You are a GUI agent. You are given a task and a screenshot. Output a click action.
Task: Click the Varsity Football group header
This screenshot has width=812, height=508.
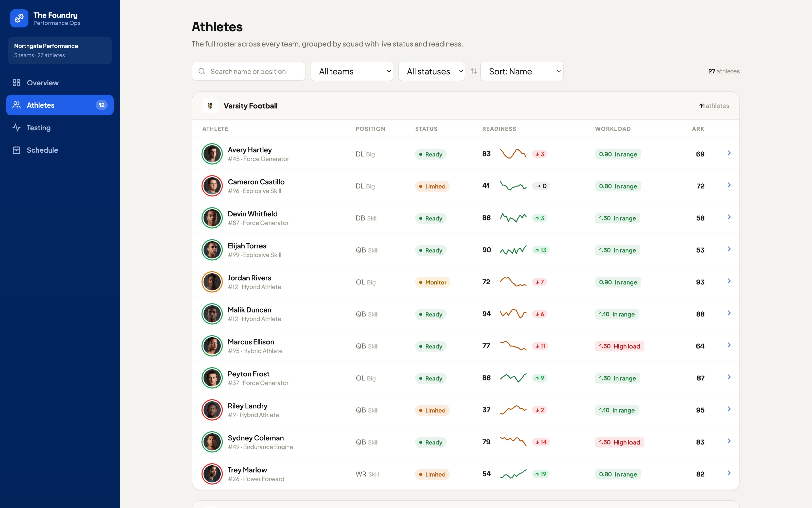(466, 106)
